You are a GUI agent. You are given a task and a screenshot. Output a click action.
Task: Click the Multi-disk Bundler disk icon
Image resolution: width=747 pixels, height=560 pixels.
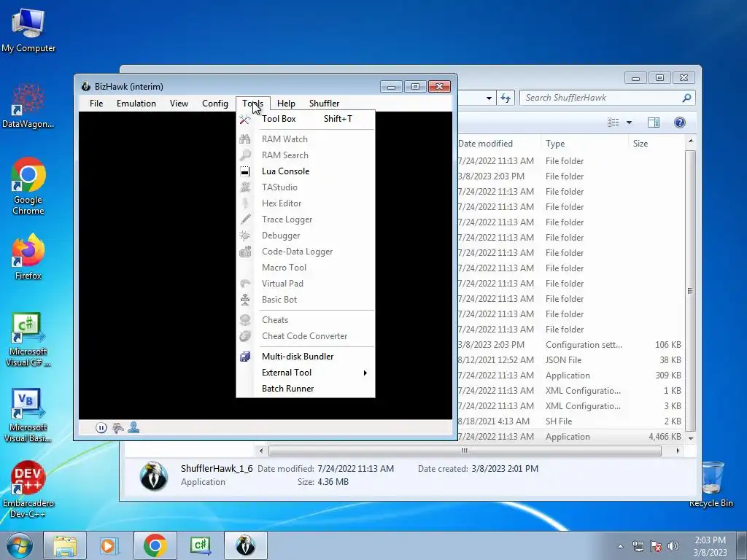[x=245, y=357]
